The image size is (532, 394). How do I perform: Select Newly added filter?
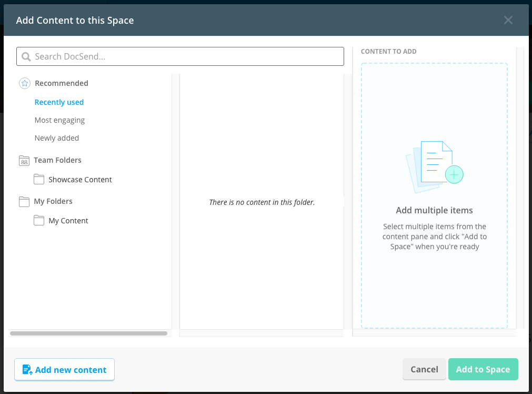57,138
